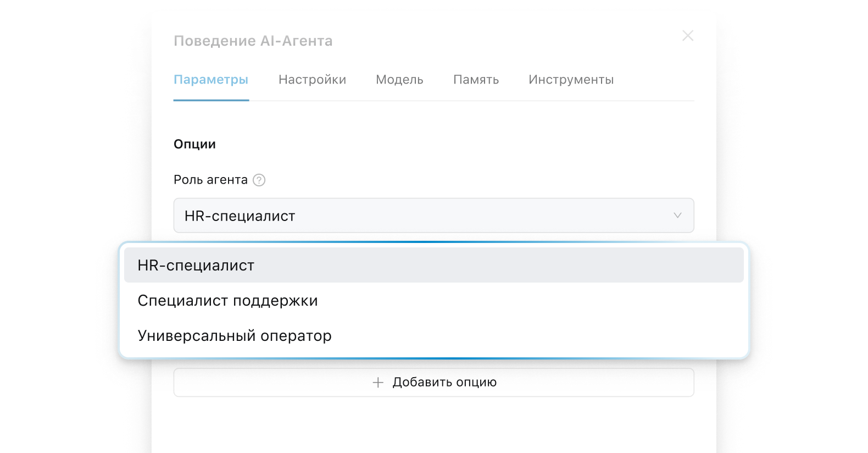Click the Поведение AI-Агента dialog title
The image size is (868, 453).
click(253, 41)
